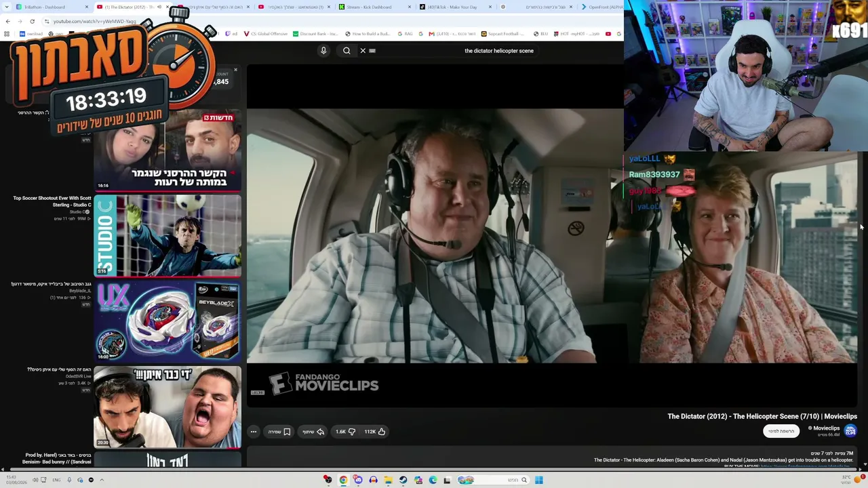Open Microsoft Edge from the taskbar
This screenshot has width=868, height=488.
[433, 480]
